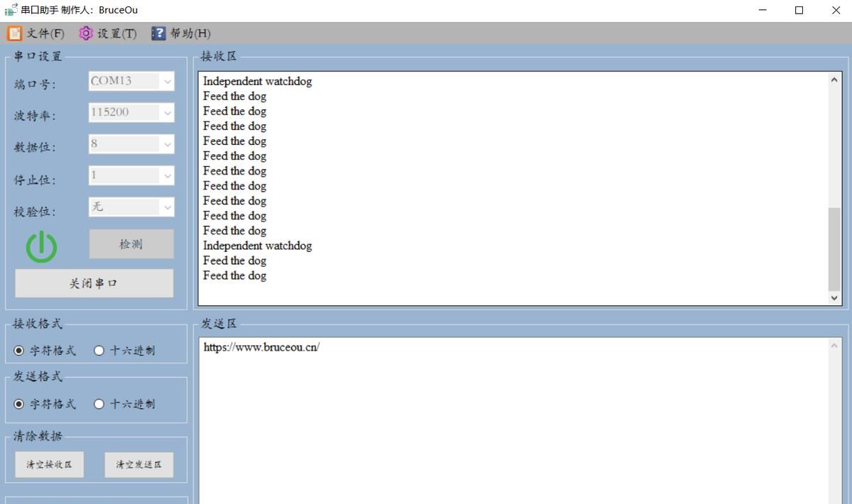Click the orange file menu icon
This screenshot has width=852, height=504.
14,33
